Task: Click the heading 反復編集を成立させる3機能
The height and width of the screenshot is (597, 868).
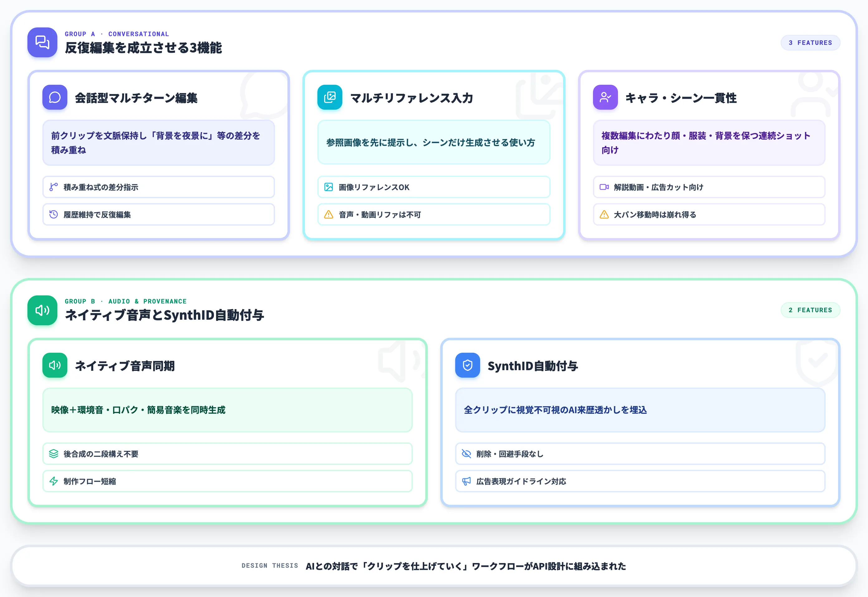Action: tap(143, 48)
